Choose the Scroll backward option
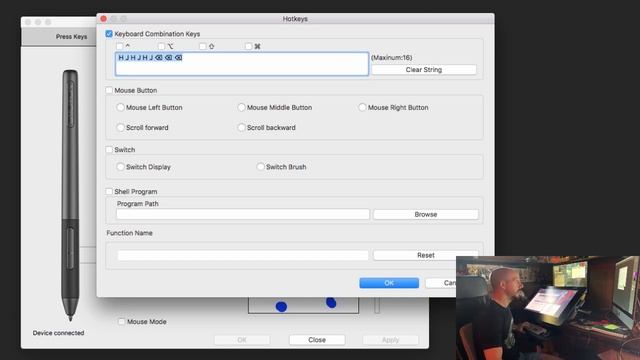 [x=241, y=127]
